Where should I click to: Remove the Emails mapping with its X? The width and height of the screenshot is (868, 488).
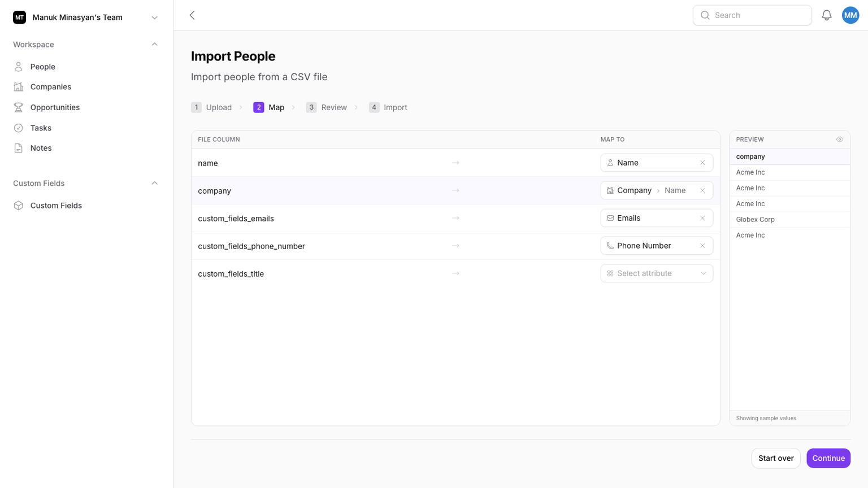[x=702, y=217]
